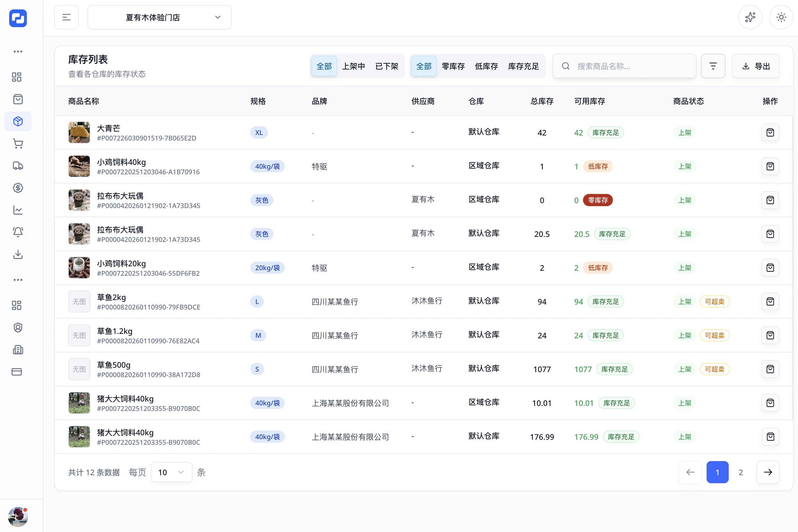Click the first ellipsis menu in sidebar
The width and height of the screenshot is (798, 532).
point(18,52)
